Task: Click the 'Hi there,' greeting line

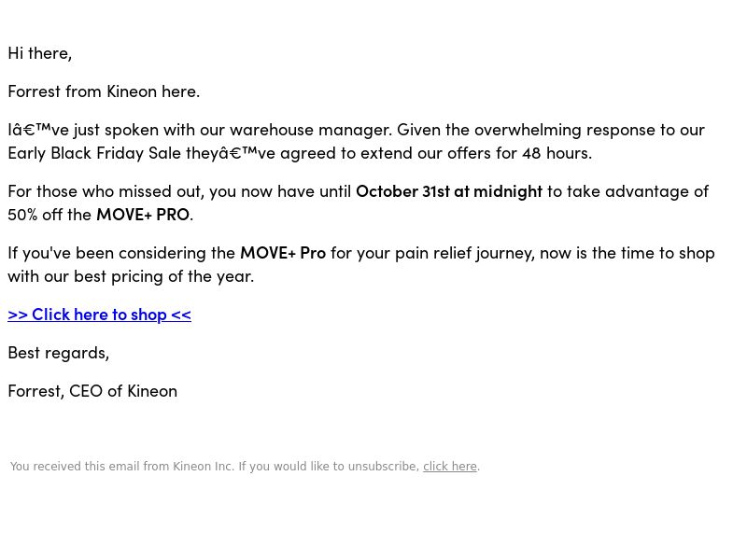Action: (x=39, y=53)
